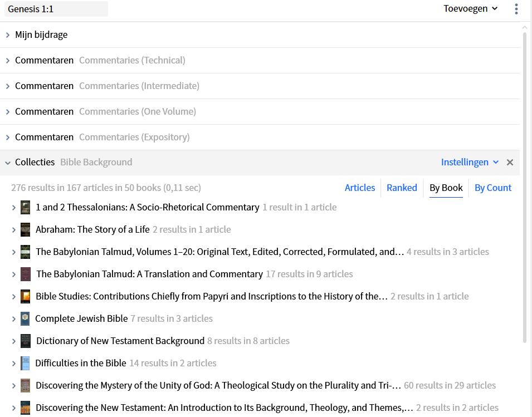Viewport: 532px width, 417px height.
Task: Expand Commentaries (One Volume) section
Action: (x=8, y=112)
